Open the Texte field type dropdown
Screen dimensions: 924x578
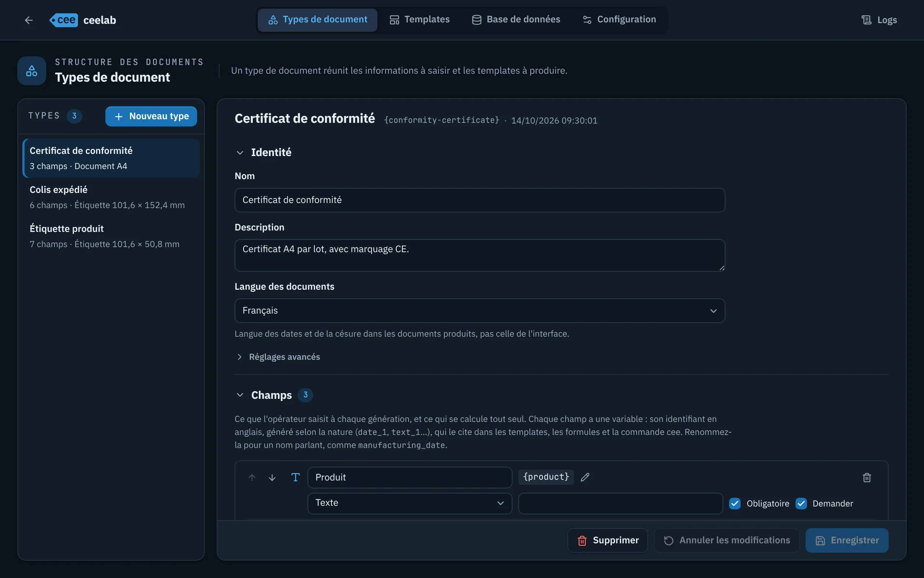[410, 503]
